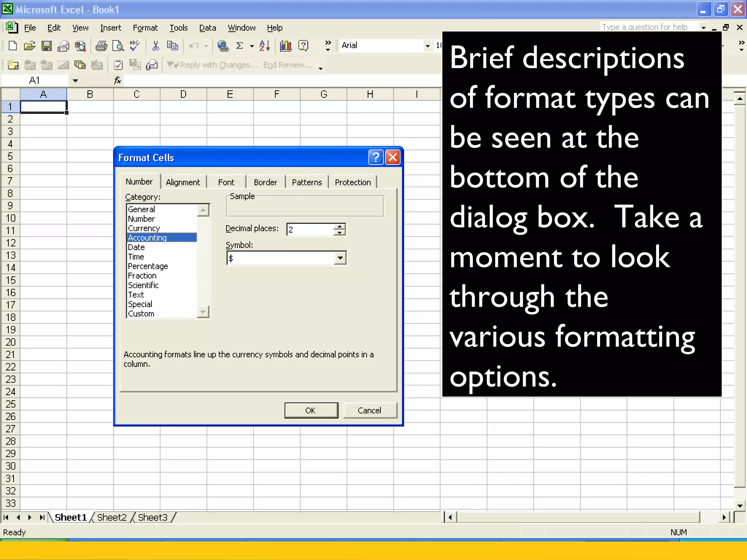Viewport: 747px width, 560px height.
Task: Open a file with the Open folder icon
Action: [x=30, y=46]
